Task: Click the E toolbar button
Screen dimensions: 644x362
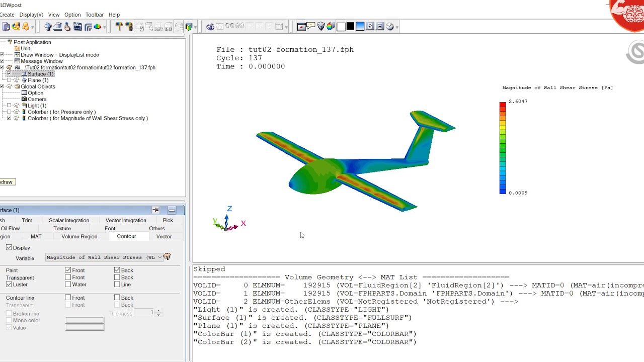Action: click(380, 27)
